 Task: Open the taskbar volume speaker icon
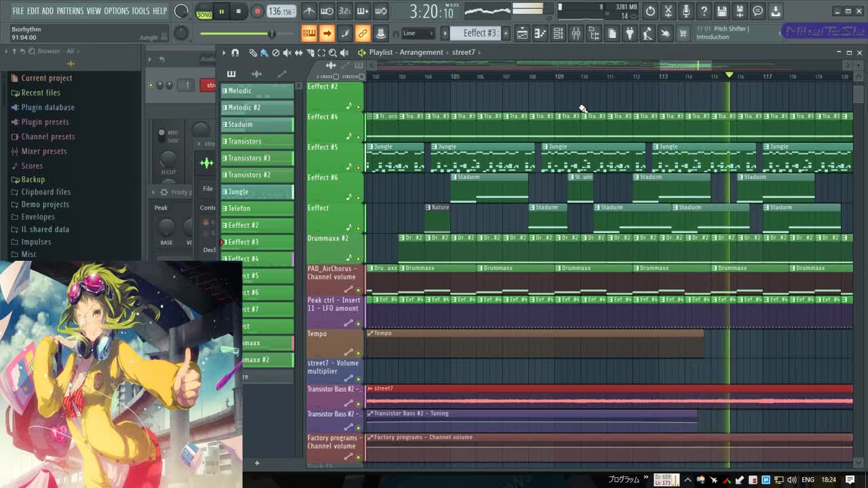(x=791, y=480)
